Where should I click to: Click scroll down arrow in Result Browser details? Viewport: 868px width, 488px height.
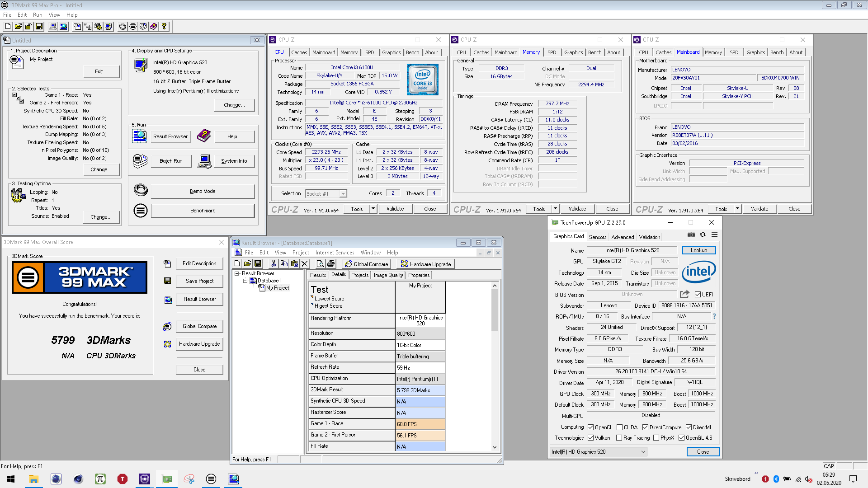pos(495,447)
